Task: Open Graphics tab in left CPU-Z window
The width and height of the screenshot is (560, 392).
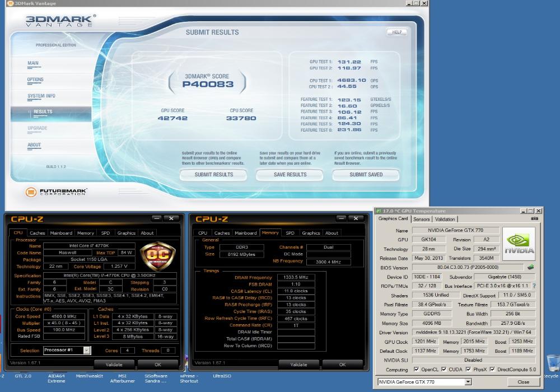Action: click(127, 233)
